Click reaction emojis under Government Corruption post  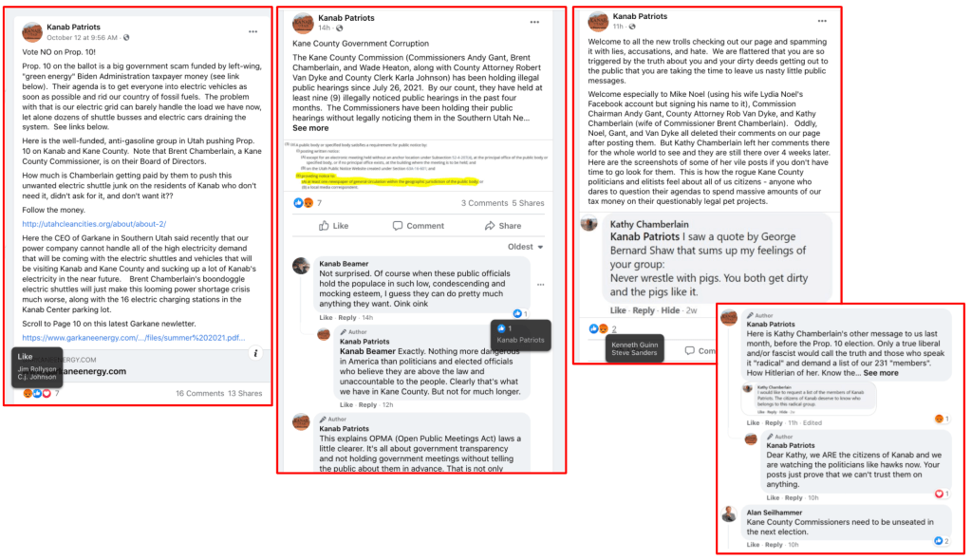tap(303, 203)
